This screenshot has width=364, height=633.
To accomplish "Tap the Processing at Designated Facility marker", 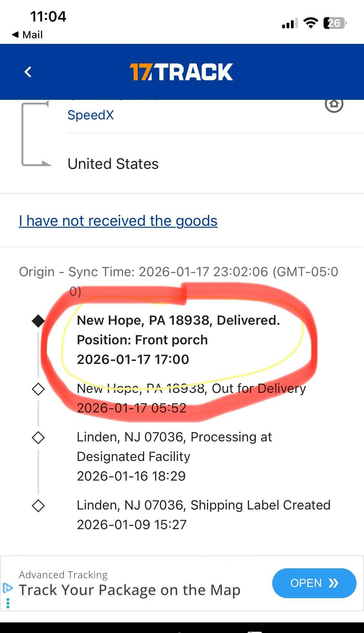I will pyautogui.click(x=38, y=438).
